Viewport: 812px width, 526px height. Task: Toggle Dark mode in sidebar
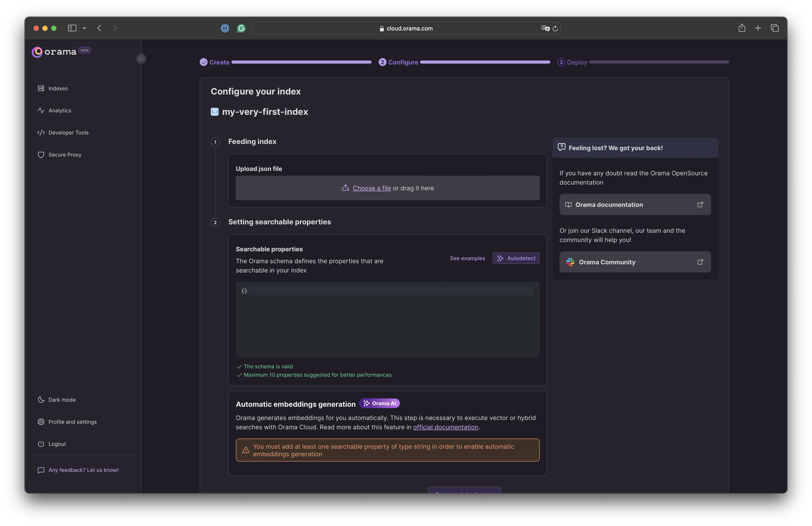pyautogui.click(x=57, y=400)
